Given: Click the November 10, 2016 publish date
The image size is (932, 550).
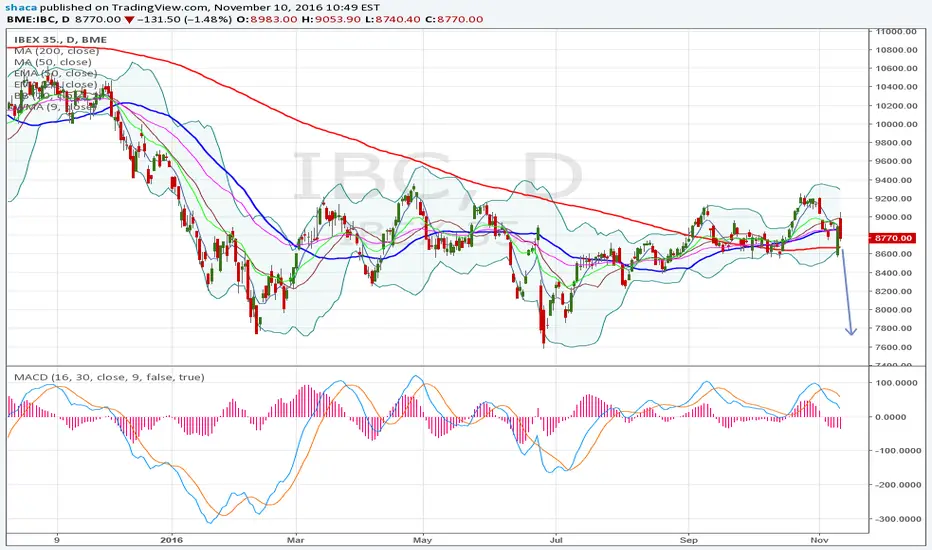Looking at the screenshot, I should (265, 8).
